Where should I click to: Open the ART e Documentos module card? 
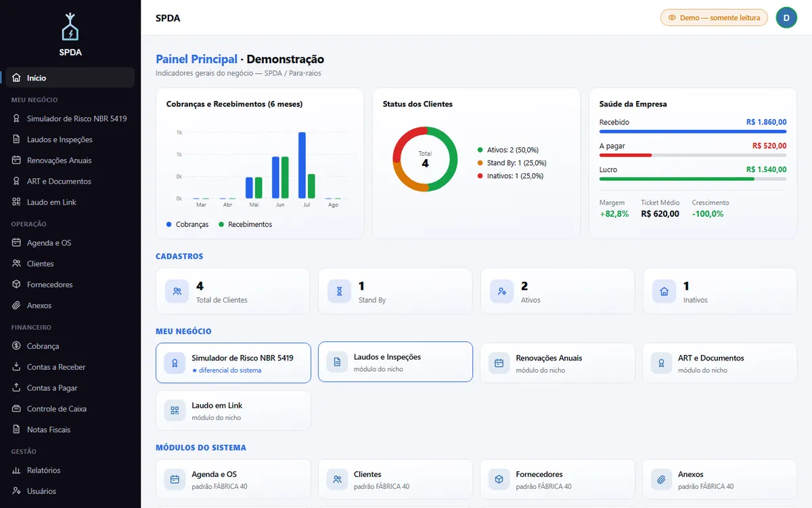point(720,363)
